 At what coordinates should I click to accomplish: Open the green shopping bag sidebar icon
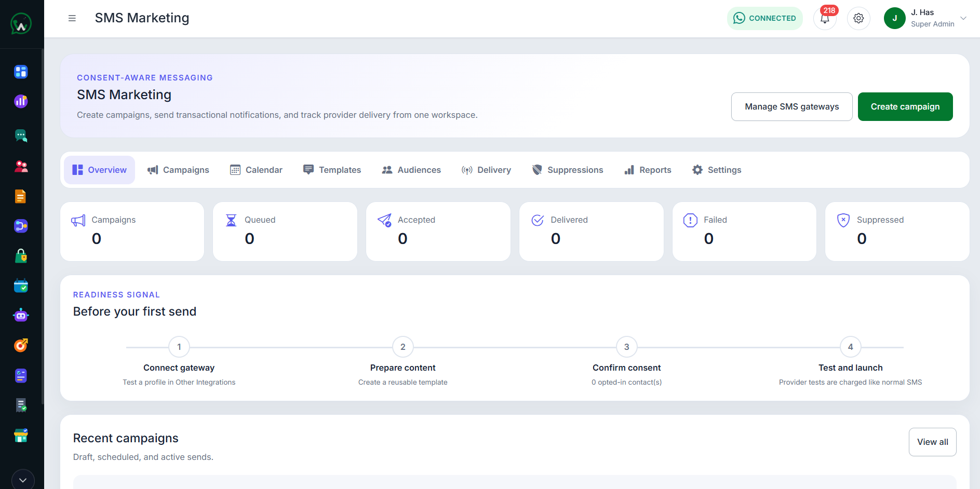[x=21, y=256]
